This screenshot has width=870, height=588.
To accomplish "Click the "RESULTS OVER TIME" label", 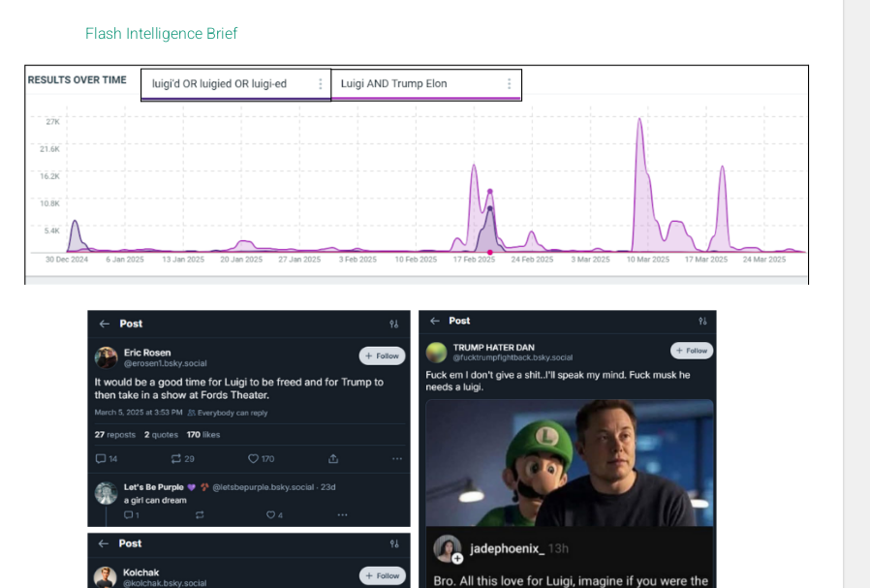I will point(78,79).
